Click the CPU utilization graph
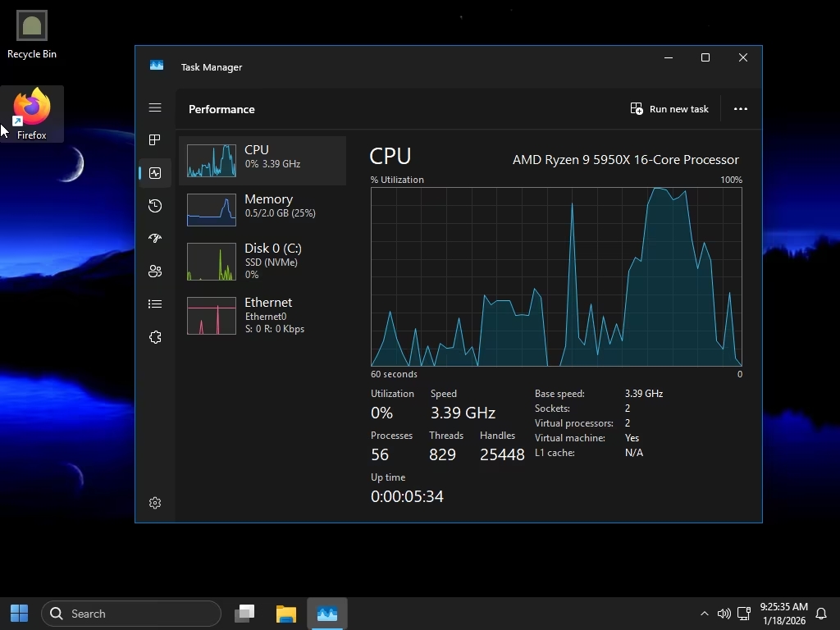The width and height of the screenshot is (840, 630). tap(556, 276)
